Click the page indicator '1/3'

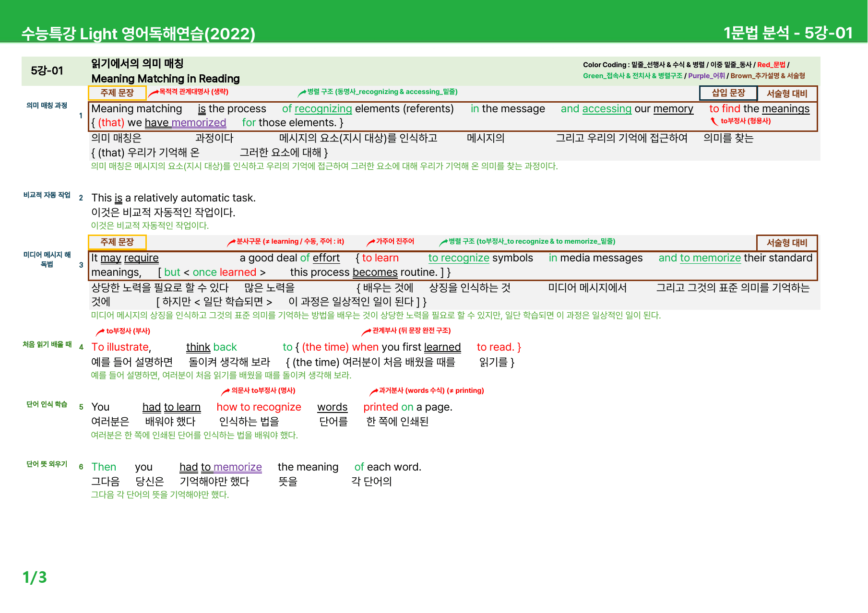click(x=35, y=578)
